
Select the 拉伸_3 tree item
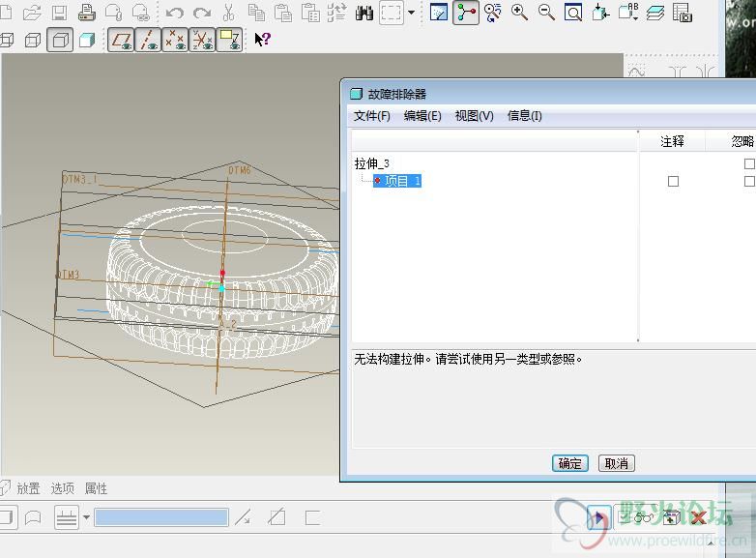(372, 163)
